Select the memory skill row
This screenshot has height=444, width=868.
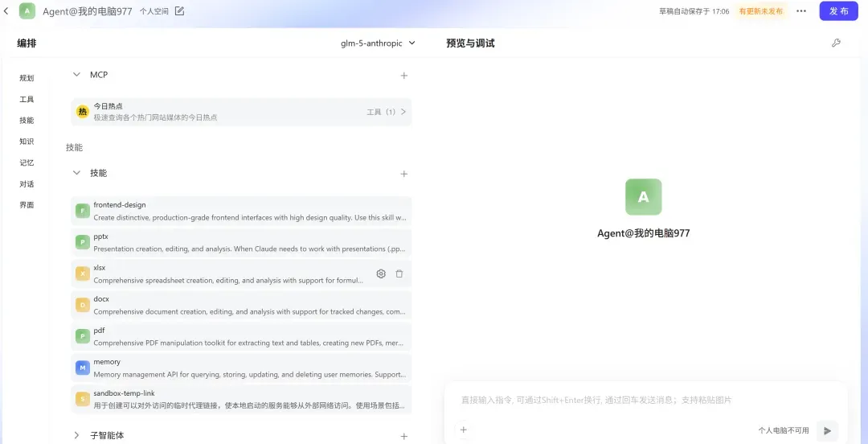pyautogui.click(x=241, y=368)
